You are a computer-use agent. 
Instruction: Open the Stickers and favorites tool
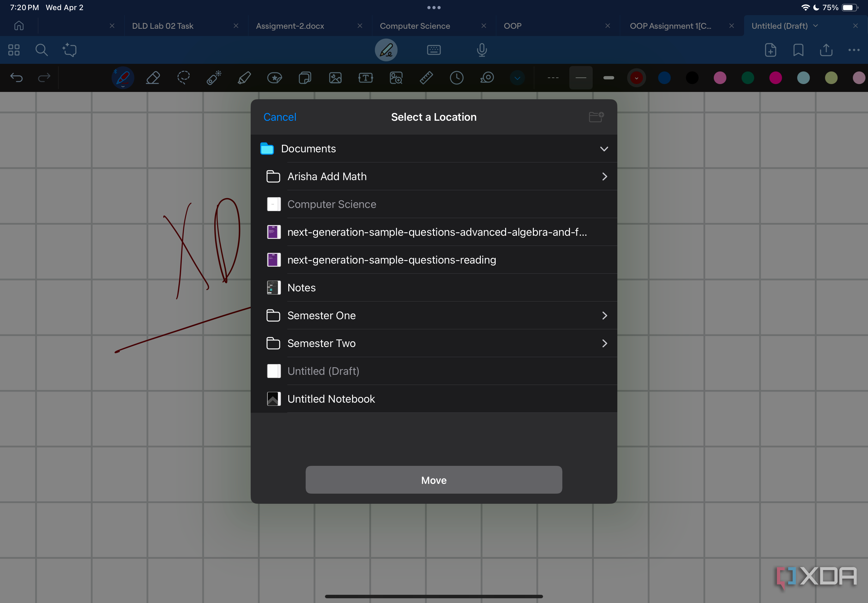click(274, 78)
